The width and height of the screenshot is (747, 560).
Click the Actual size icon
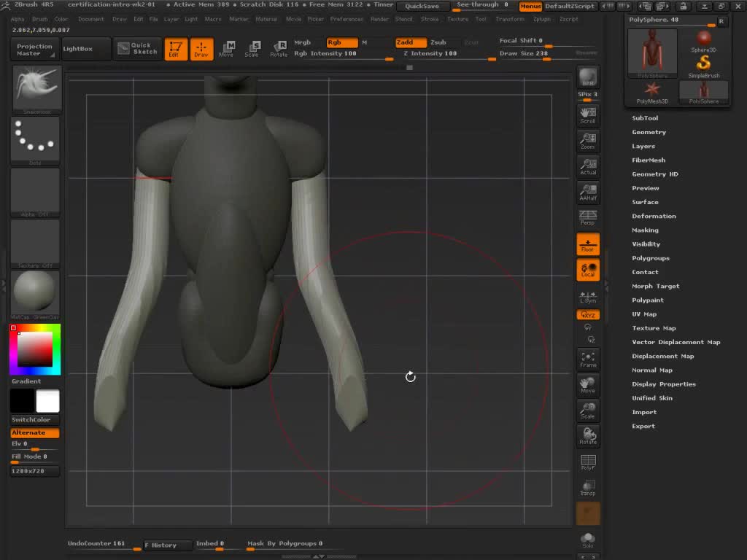pyautogui.click(x=588, y=167)
